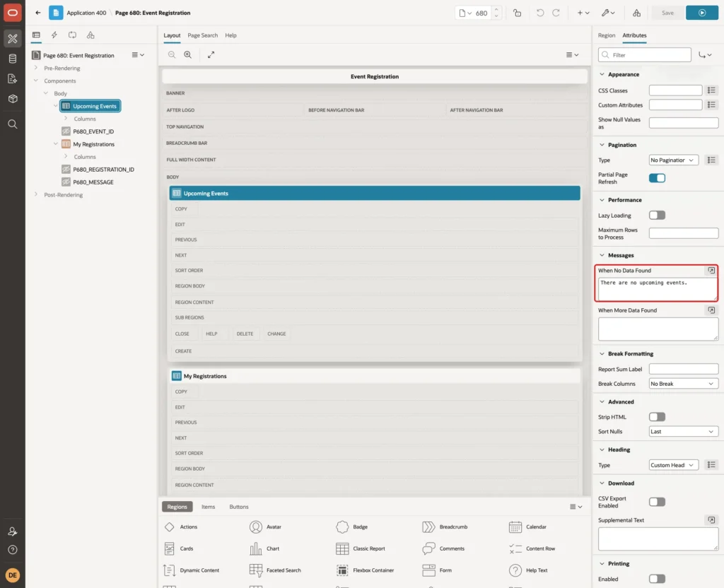Viewport: 724px width, 588px height.
Task: Open Pagination Type dropdown
Action: click(x=673, y=160)
